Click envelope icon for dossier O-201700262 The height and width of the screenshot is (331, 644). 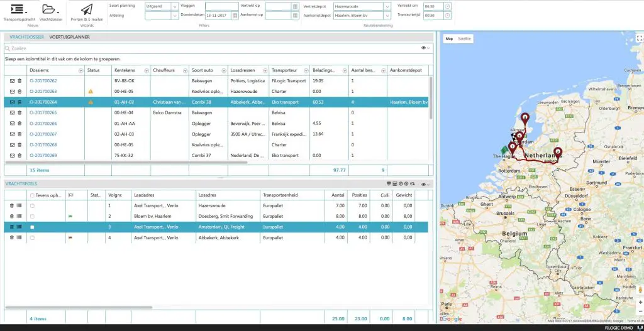pos(12,81)
